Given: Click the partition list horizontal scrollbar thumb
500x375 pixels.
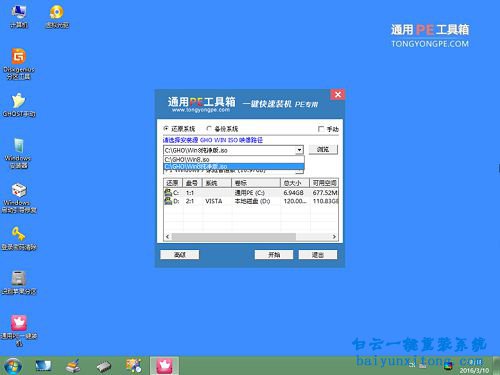Looking at the screenshot, I should point(233,237).
